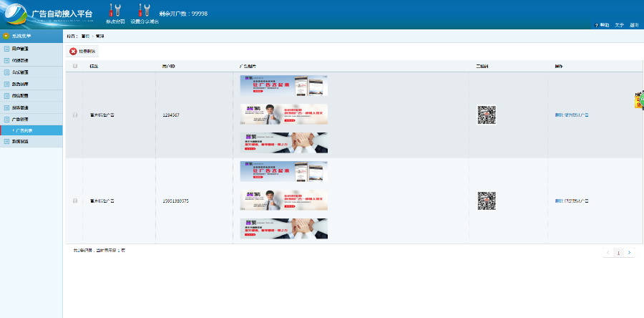Click the 代理管理 sidebar list icon
644x318 pixels.
[x=6, y=60]
